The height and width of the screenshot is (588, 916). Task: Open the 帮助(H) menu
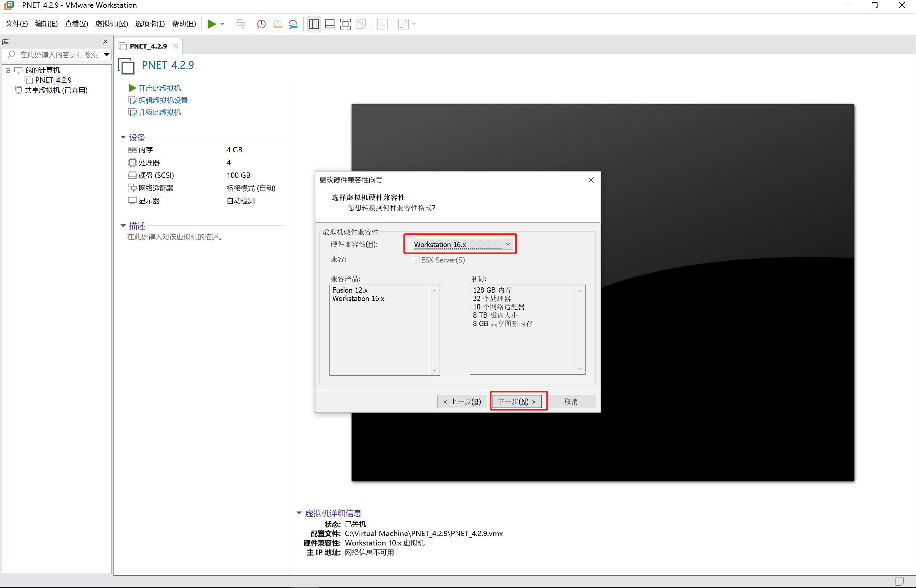tap(184, 24)
